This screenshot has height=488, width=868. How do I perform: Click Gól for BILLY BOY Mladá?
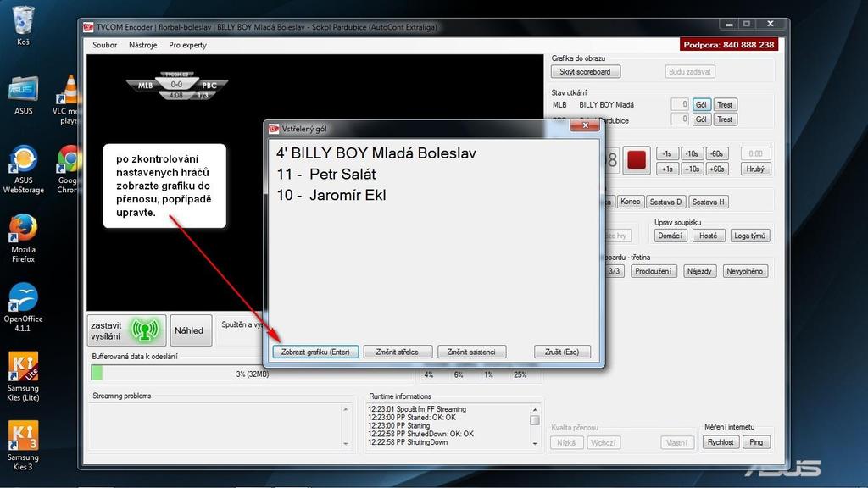(x=701, y=104)
